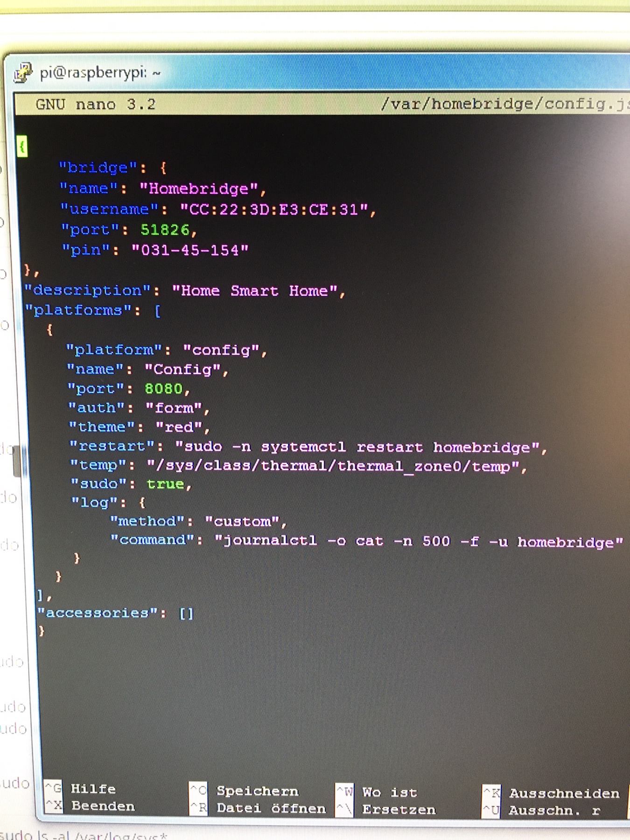Select the ^R Datei öffnen shortcut
This screenshot has width=630, height=840.
(x=259, y=808)
